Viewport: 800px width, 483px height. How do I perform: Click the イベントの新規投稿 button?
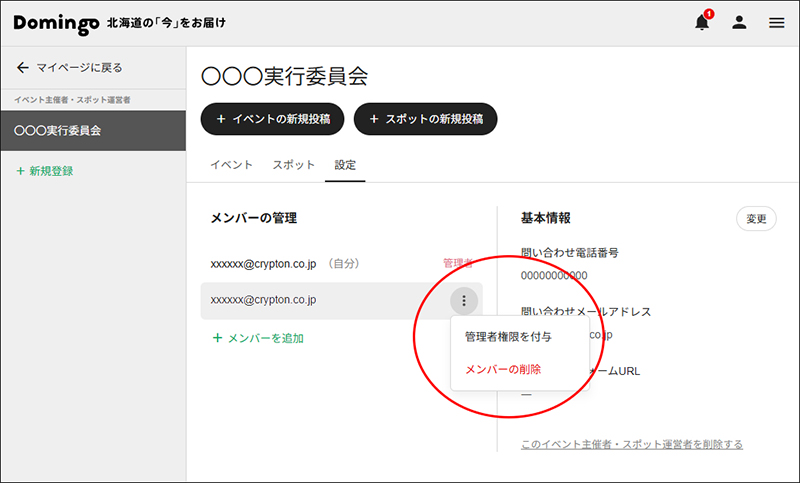(x=272, y=119)
